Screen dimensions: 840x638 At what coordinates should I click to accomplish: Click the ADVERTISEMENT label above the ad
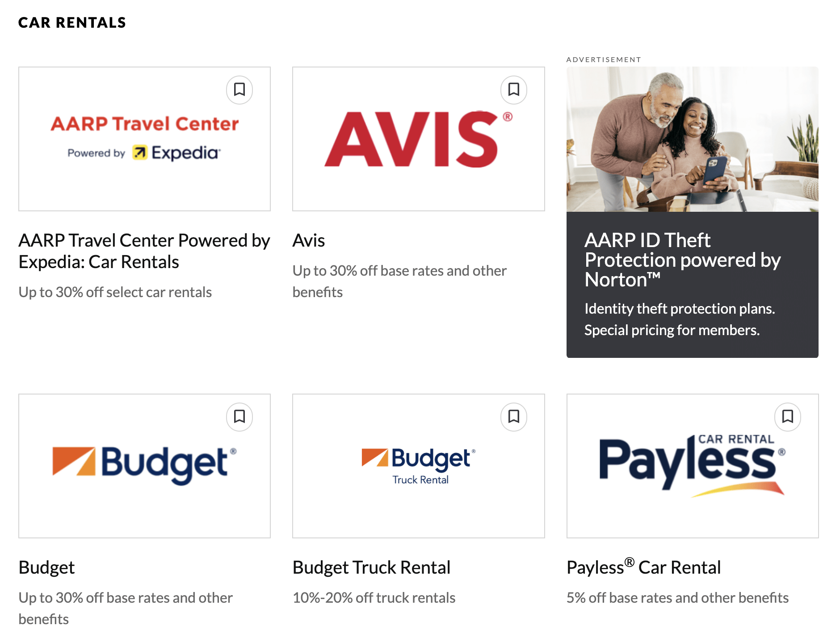[x=604, y=59]
